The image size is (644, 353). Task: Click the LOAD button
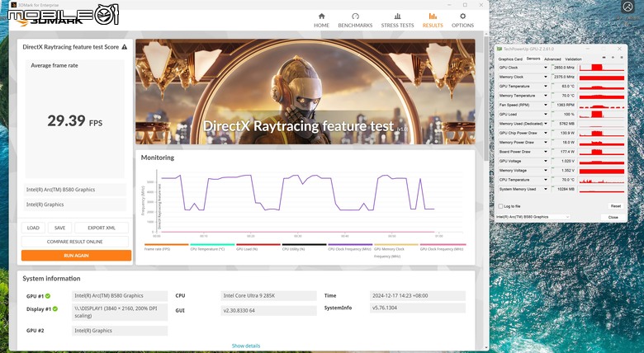click(x=33, y=228)
